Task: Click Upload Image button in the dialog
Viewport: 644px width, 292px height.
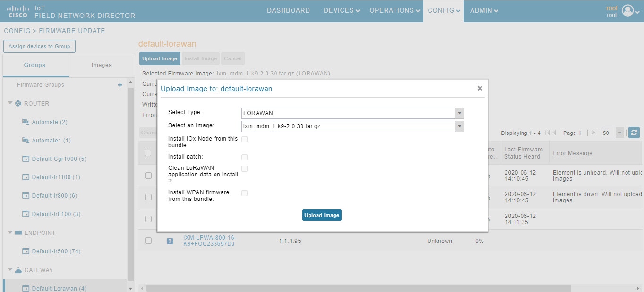Action: [x=322, y=215]
